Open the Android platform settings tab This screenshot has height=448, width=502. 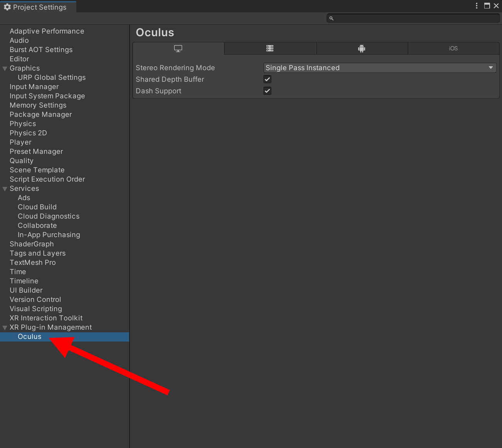[x=362, y=49]
